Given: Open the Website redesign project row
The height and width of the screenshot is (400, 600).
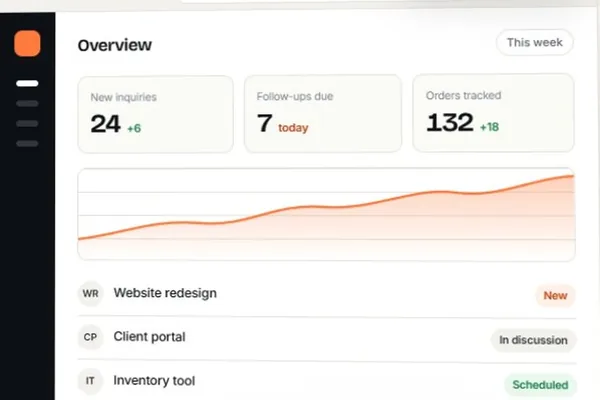Looking at the screenshot, I should click(327, 294).
